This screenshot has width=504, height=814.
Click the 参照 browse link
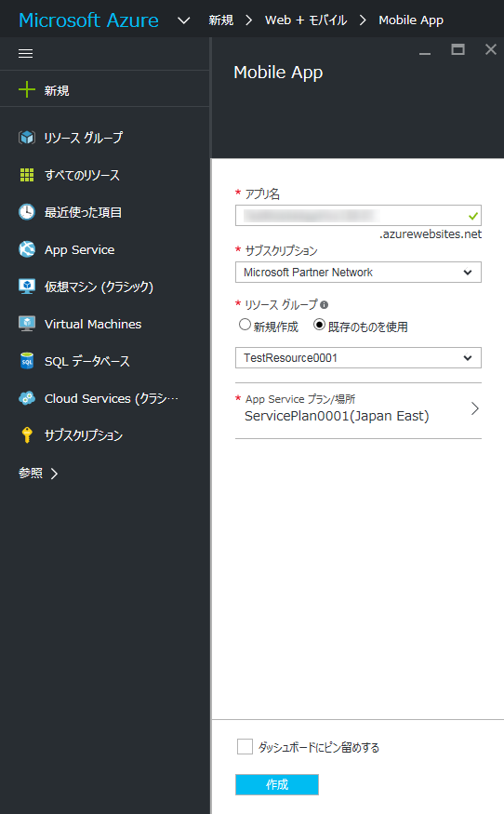31,473
